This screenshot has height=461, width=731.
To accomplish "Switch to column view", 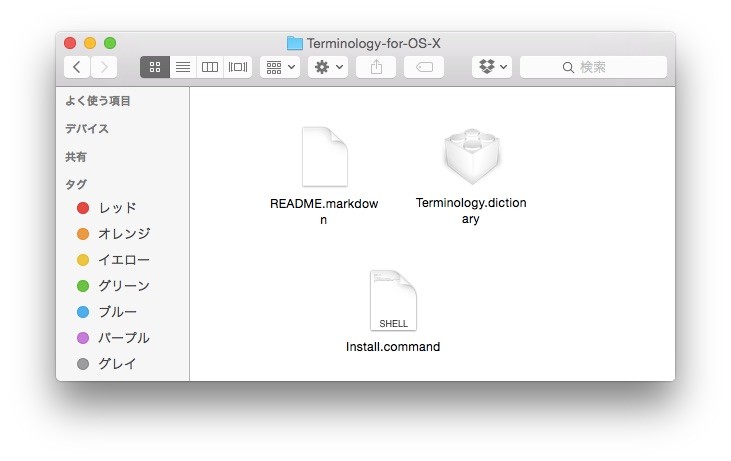I will coord(210,67).
